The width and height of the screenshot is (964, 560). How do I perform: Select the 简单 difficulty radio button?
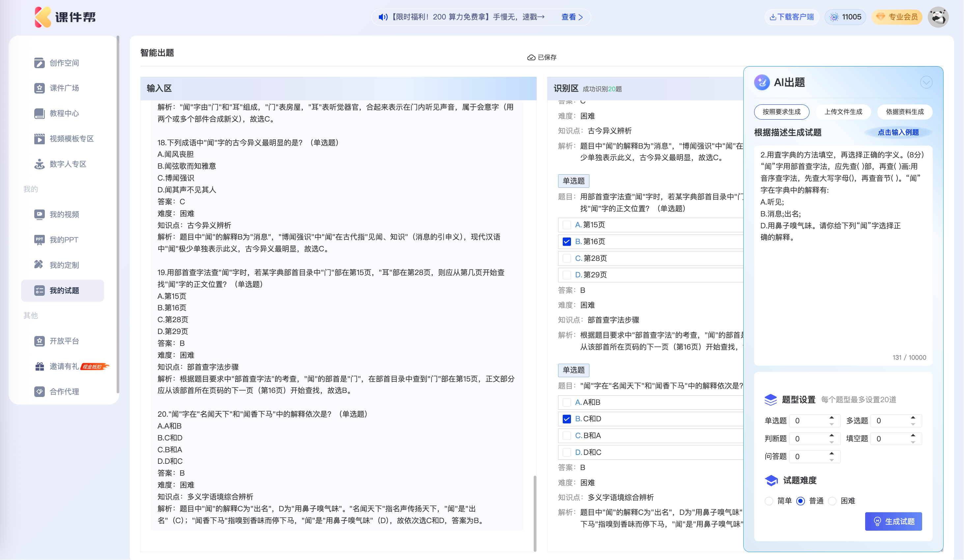pyautogui.click(x=769, y=501)
